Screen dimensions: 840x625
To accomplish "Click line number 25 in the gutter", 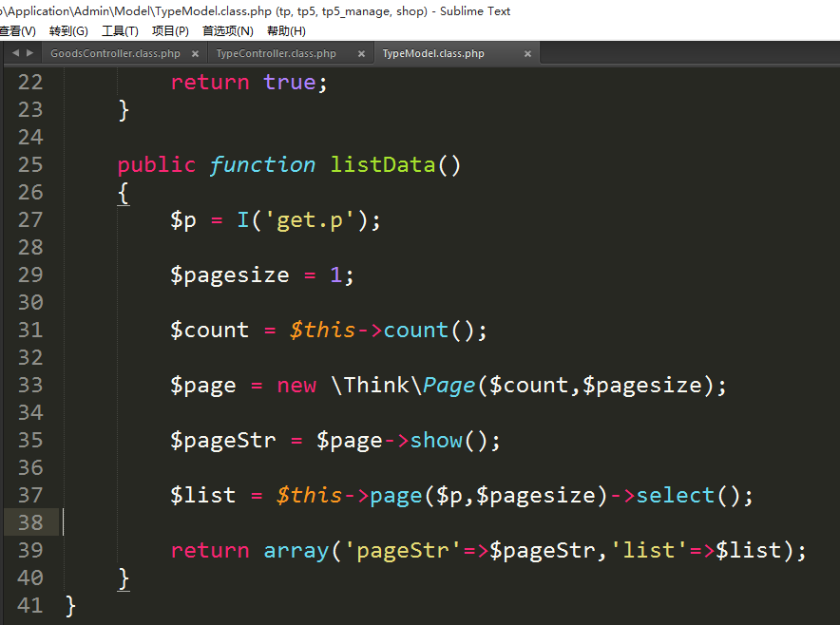I will 30,165.
